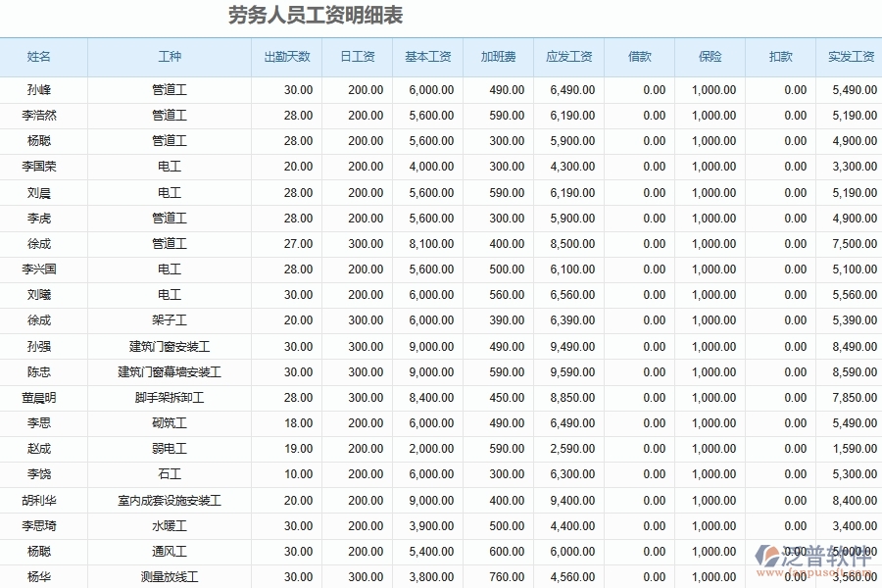Sort by 应发工资 column header
882x588 pixels.
[x=568, y=57]
